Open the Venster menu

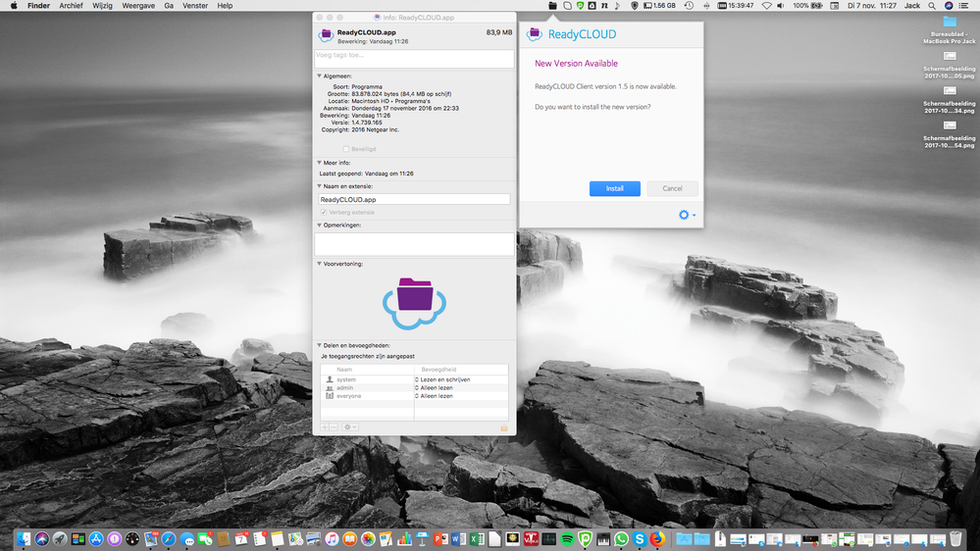pos(195,6)
